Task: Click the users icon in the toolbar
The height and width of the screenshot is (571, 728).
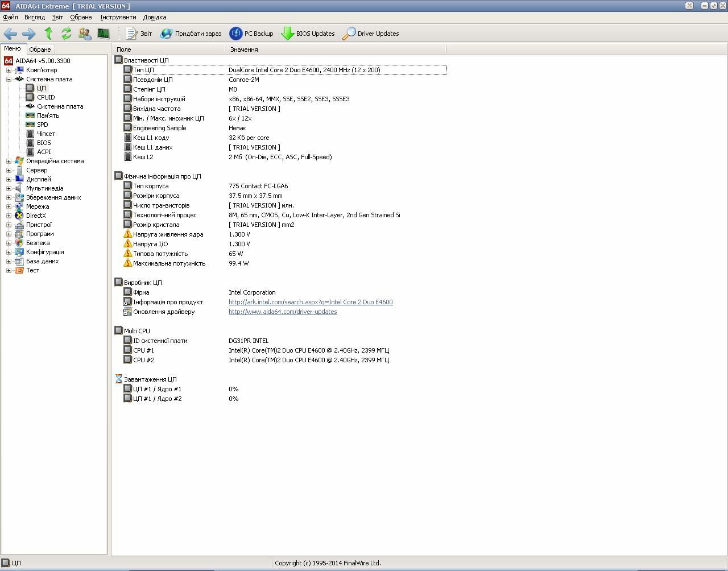Action: [85, 34]
